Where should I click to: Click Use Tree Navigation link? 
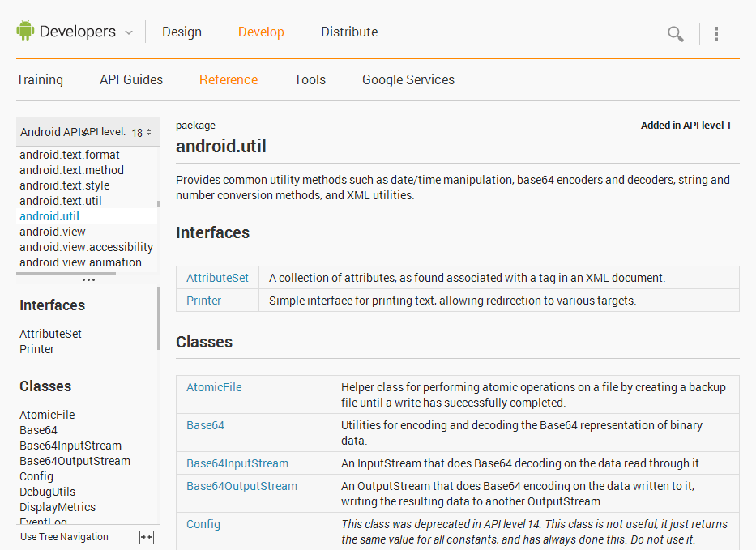[x=64, y=536]
